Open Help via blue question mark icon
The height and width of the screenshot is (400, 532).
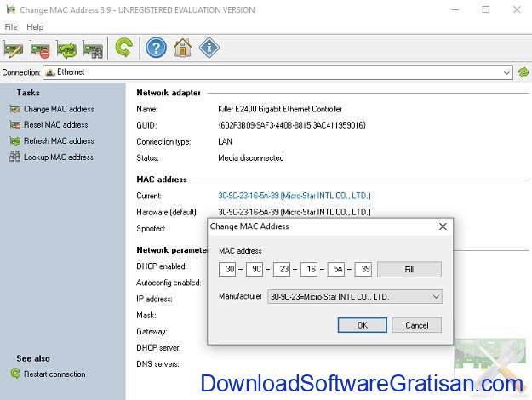(x=156, y=48)
